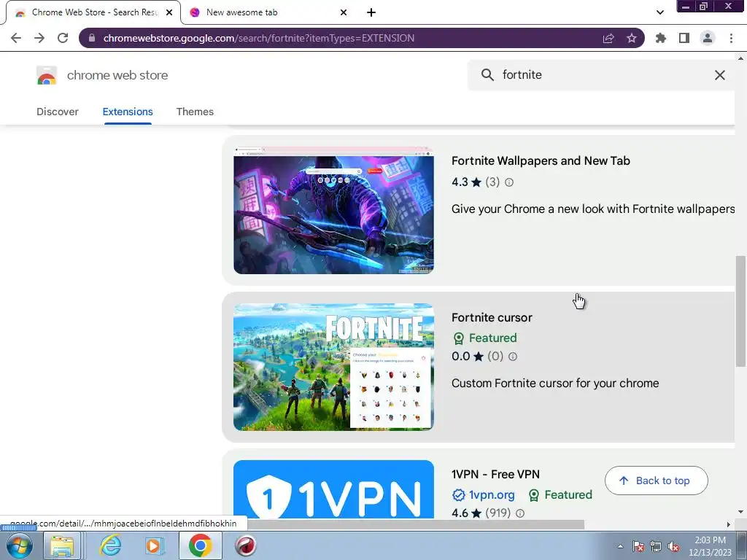The image size is (747, 560).
Task: Open the 1VPN - Free VPN title
Action: click(495, 475)
